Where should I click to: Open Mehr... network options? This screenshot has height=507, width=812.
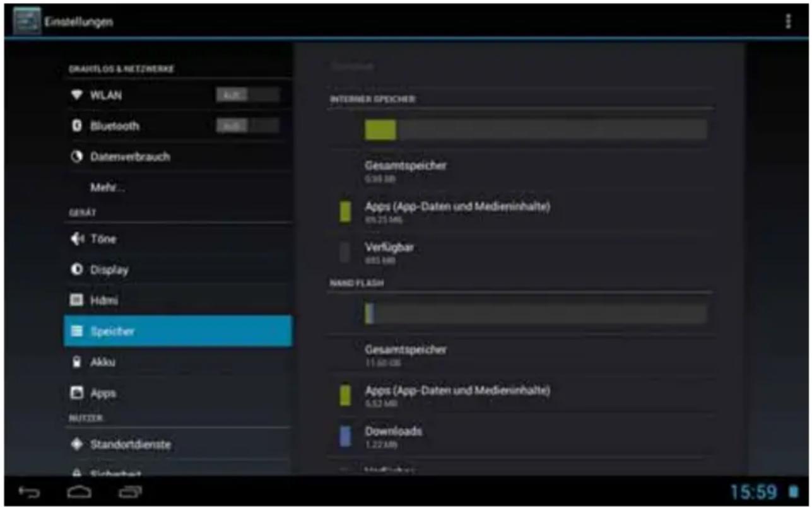click(x=178, y=187)
